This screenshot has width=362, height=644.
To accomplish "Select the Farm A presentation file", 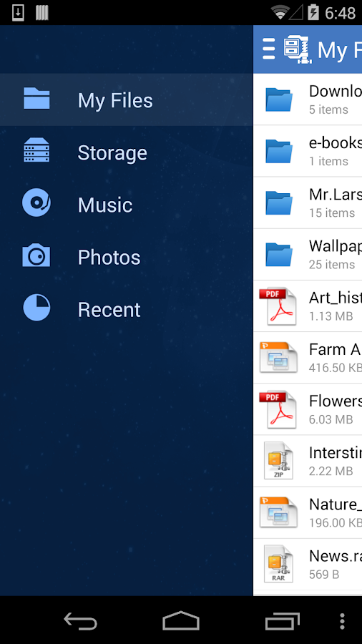I will (308, 358).
